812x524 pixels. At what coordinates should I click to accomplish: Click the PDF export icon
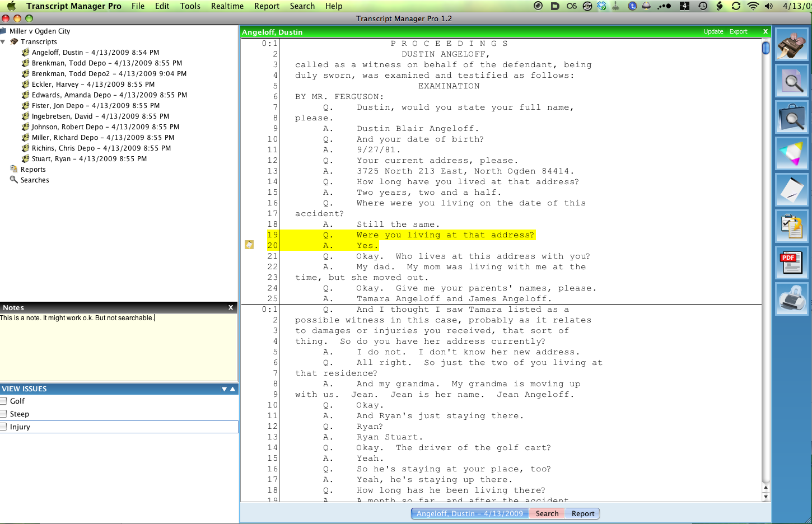(792, 263)
